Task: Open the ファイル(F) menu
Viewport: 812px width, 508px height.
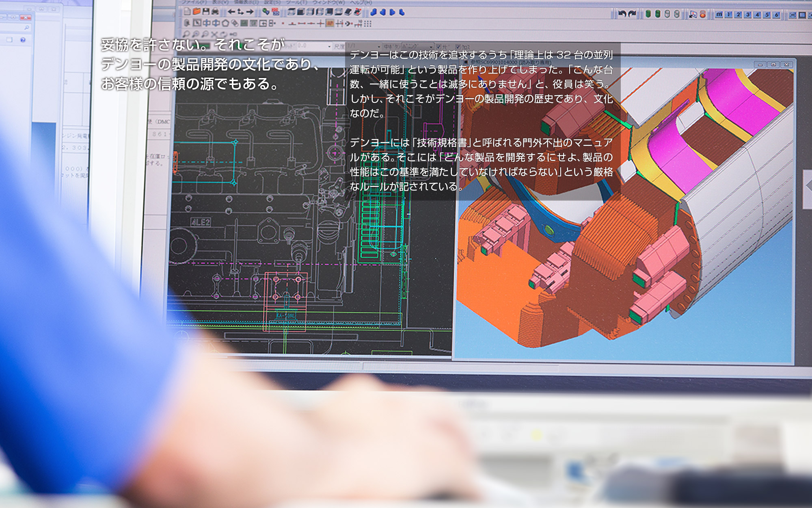Action: tap(194, 2)
